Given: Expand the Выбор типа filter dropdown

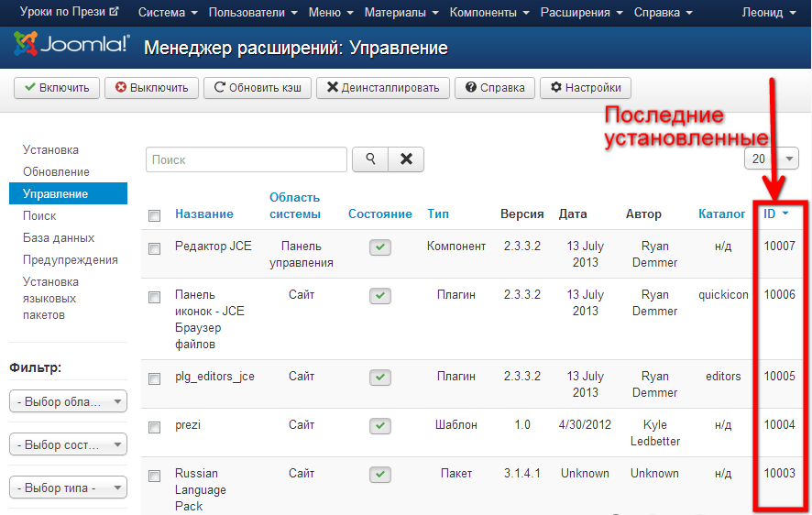Looking at the screenshot, I should [68, 487].
